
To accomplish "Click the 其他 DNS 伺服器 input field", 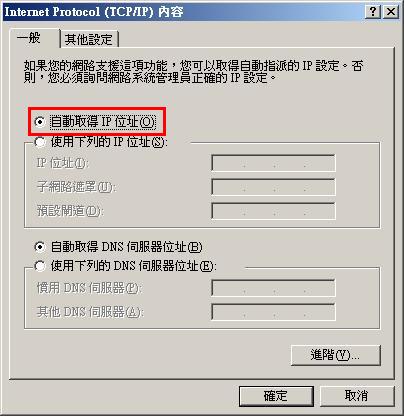I will pos(273,312).
